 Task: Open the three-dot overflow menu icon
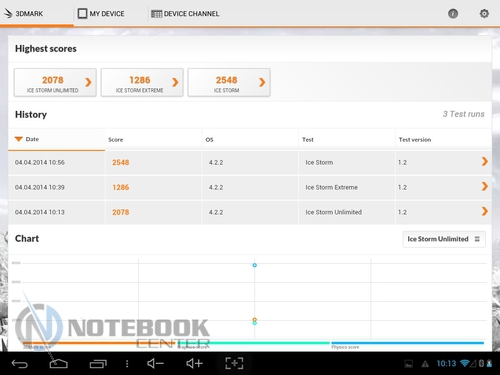pos(127,364)
